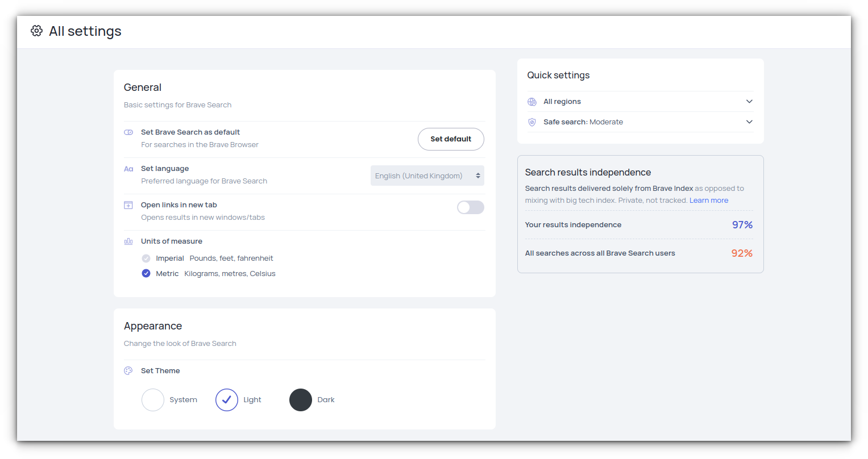This screenshot has width=868, height=459.
Task: Click the 'System' theme label
Action: click(183, 400)
